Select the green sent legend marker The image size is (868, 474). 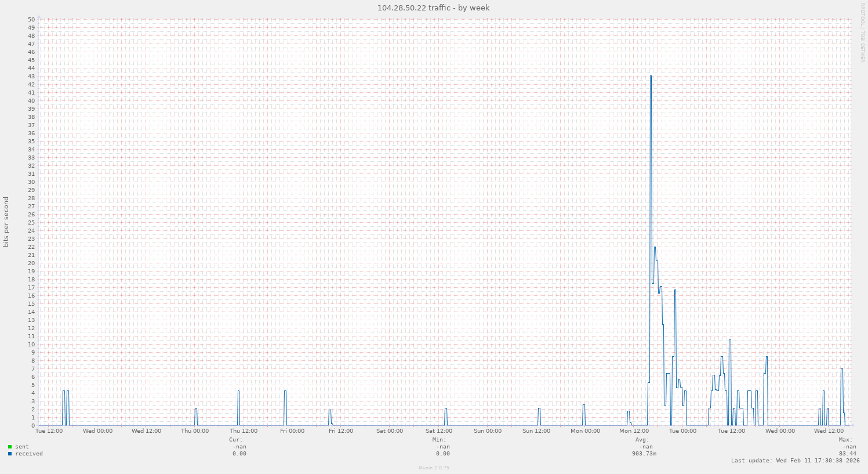tap(10, 447)
